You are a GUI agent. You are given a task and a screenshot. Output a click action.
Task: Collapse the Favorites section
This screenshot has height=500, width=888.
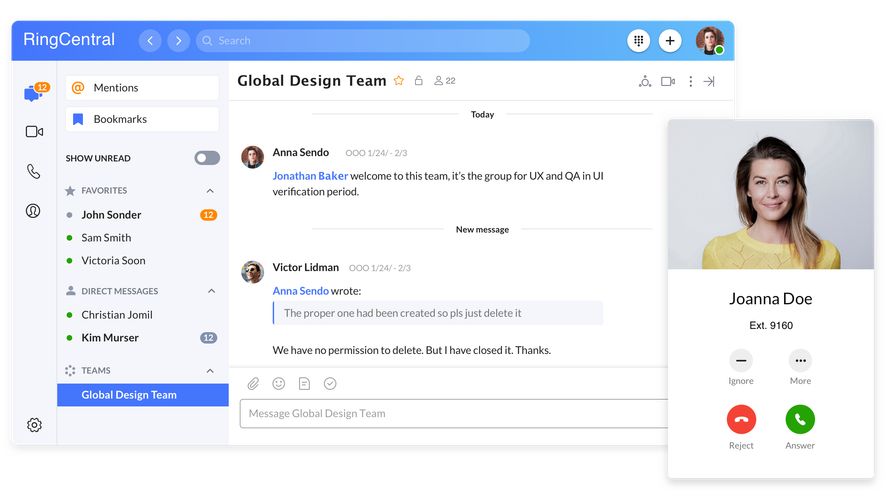click(x=210, y=191)
